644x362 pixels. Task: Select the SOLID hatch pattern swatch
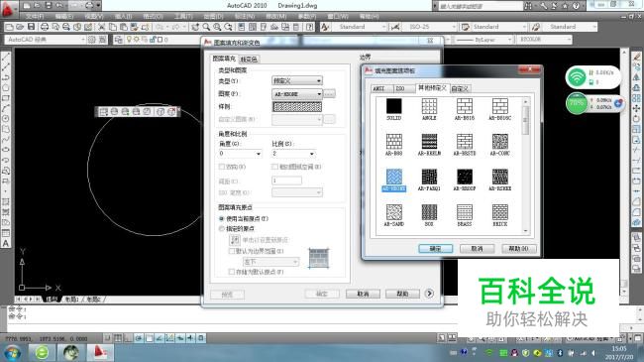click(x=393, y=106)
